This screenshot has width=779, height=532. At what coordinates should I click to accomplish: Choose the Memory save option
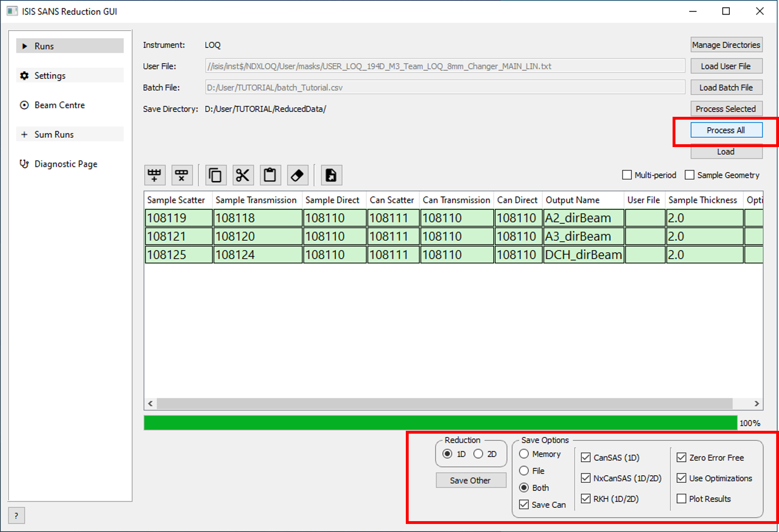524,454
